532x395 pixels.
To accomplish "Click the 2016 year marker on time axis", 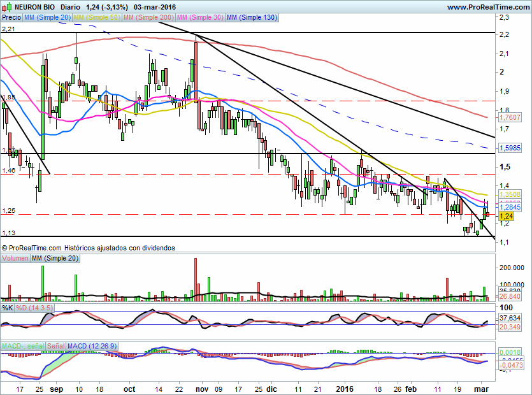I will point(343,387).
